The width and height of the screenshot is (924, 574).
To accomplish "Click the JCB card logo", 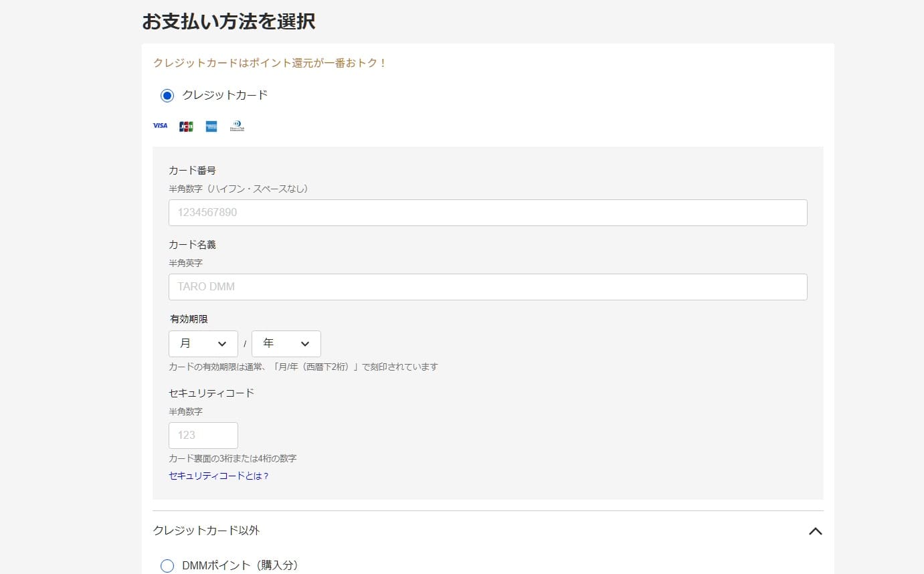I will 186,126.
